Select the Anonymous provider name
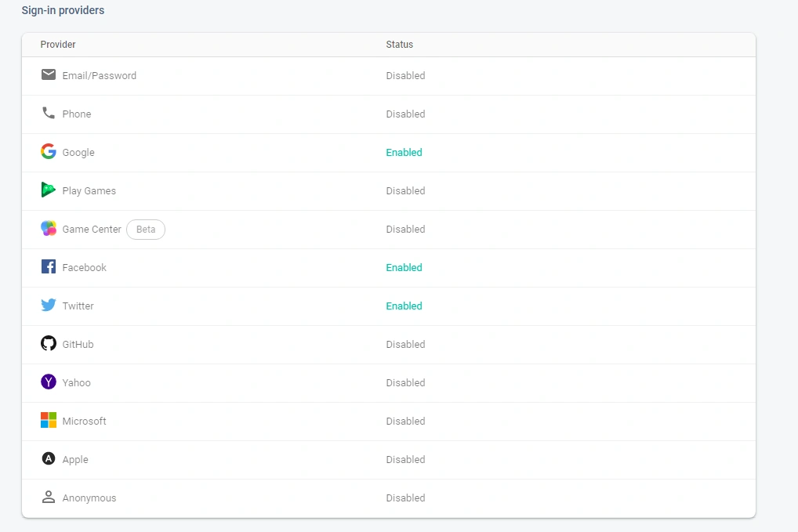The height and width of the screenshot is (532, 798). pyautogui.click(x=89, y=498)
